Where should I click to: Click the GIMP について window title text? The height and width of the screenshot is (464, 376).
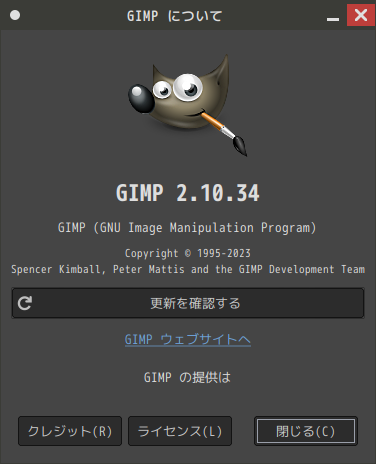point(174,16)
